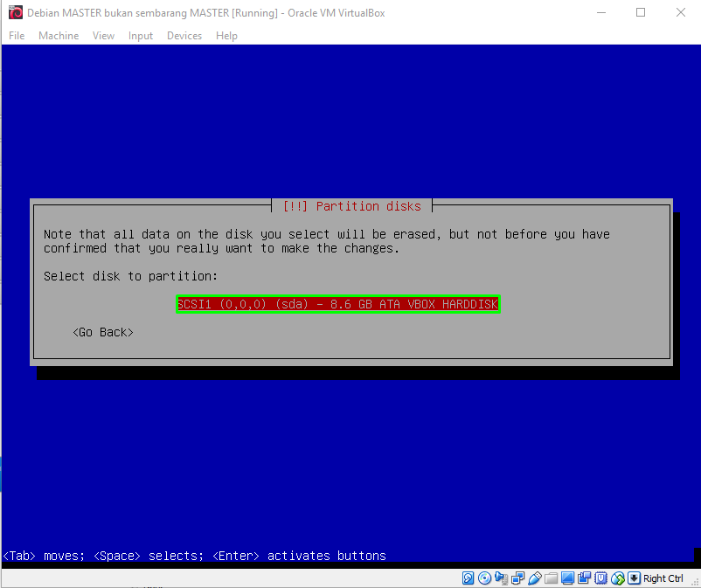
Task: Open the View menu
Action: (x=103, y=36)
